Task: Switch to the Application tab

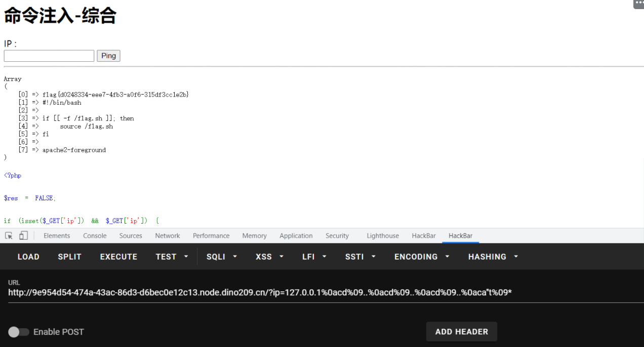Action: 296,236
